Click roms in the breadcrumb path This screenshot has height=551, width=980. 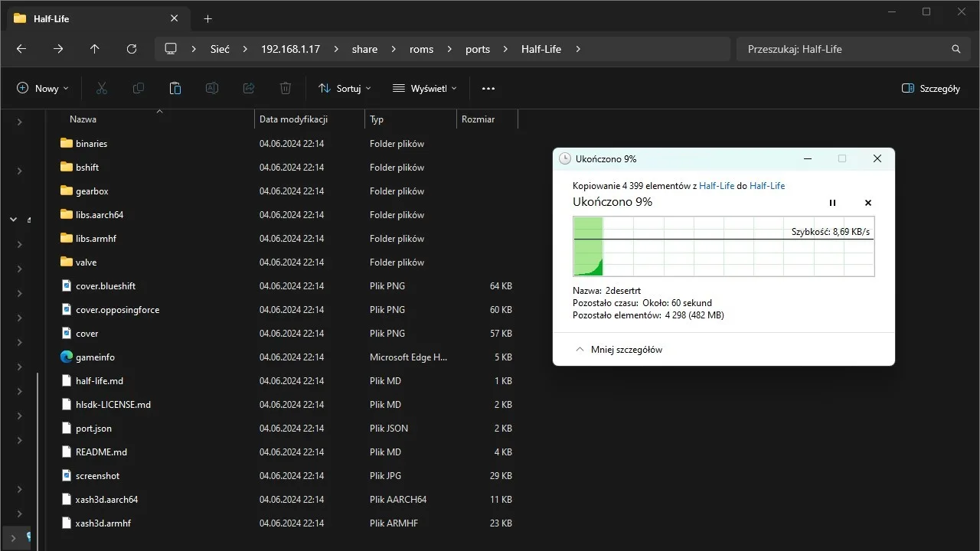[421, 49]
